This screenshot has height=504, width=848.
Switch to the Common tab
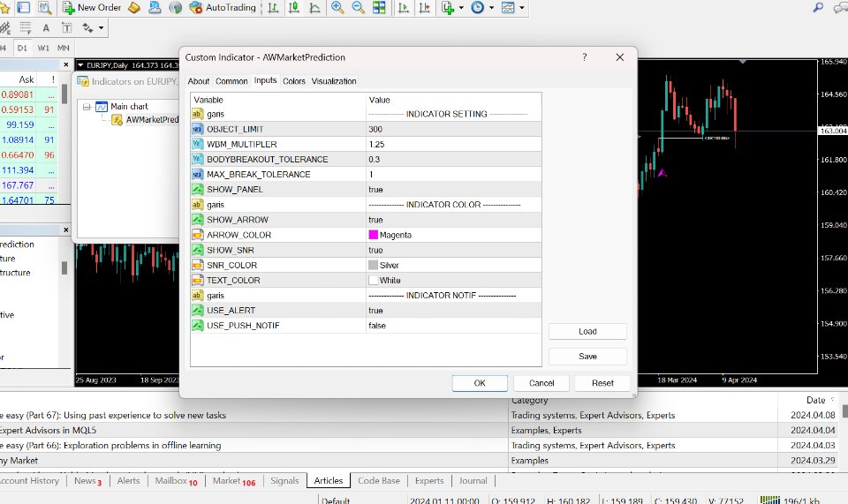point(231,81)
